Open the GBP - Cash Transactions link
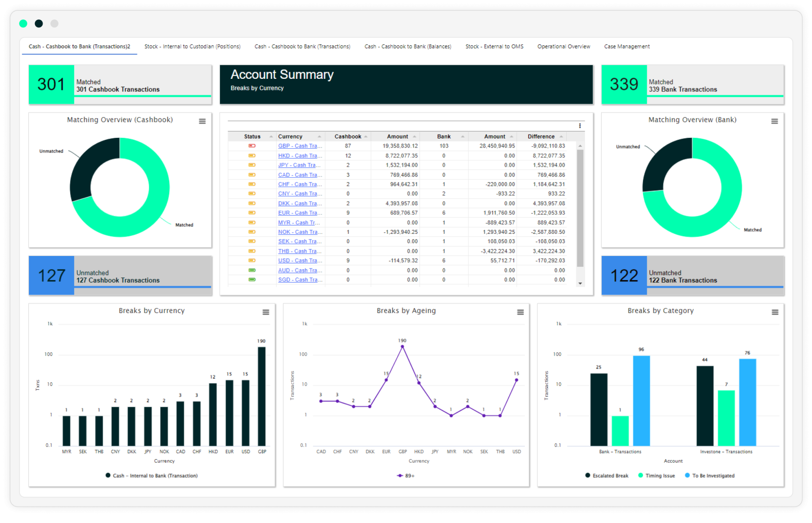Viewport: 812px width, 523px height. (x=299, y=146)
